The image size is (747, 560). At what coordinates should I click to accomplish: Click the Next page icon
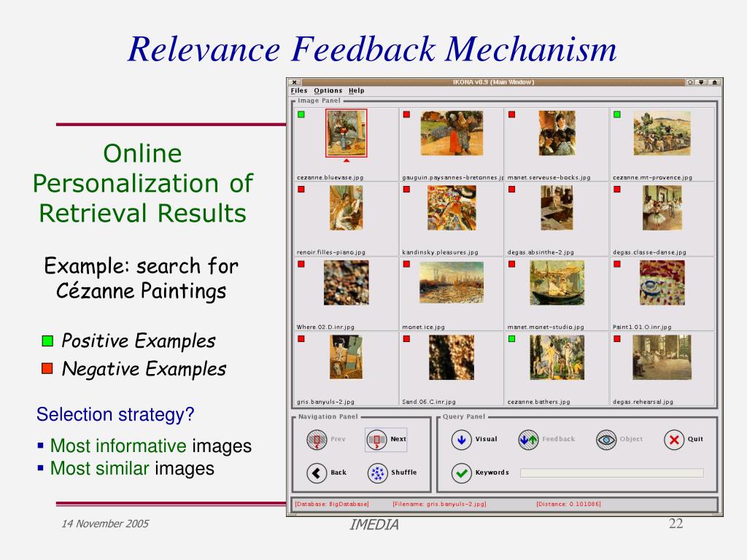[x=377, y=440]
